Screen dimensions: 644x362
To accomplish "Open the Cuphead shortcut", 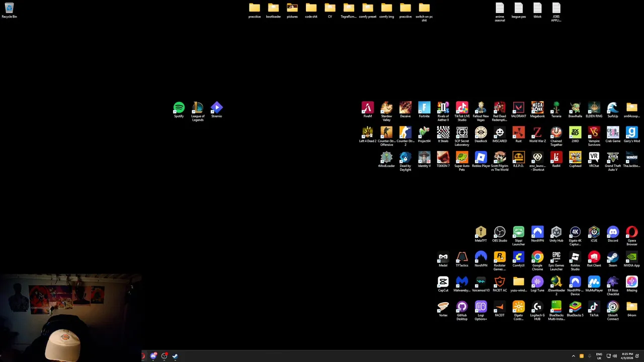I will pos(575,160).
